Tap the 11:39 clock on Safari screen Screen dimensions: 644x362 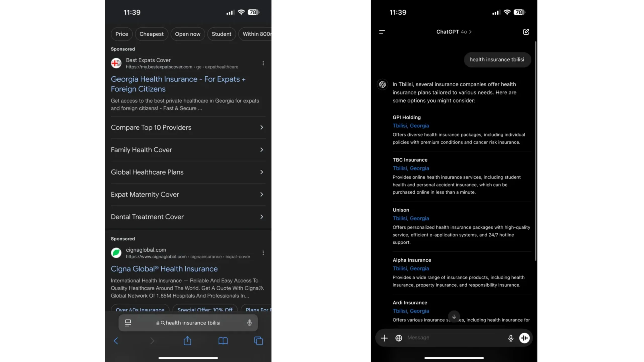click(x=132, y=12)
